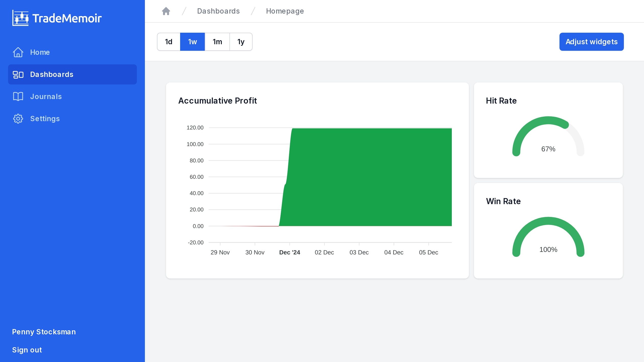Click the Journals sidebar icon
This screenshot has height=362, width=644.
pyautogui.click(x=18, y=96)
